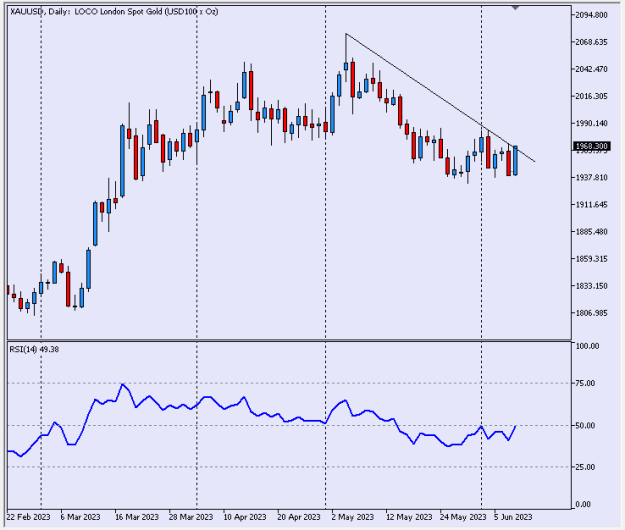Click the 2094.800 price axis label
Screen dimensions: 625x530
pos(592,15)
